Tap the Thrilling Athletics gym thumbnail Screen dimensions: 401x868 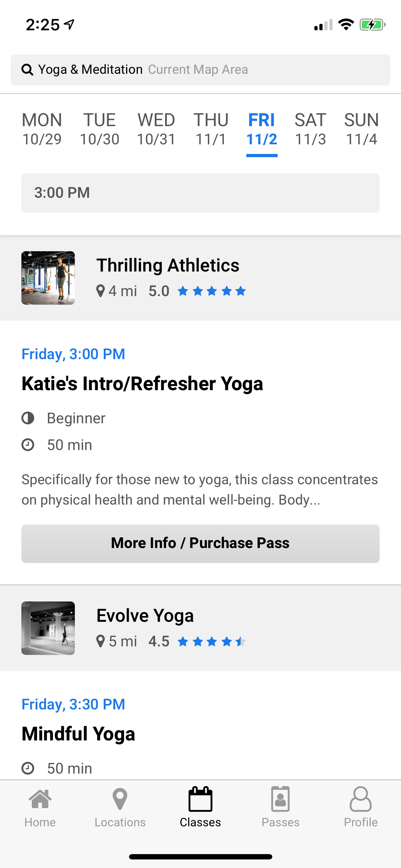pyautogui.click(x=48, y=278)
